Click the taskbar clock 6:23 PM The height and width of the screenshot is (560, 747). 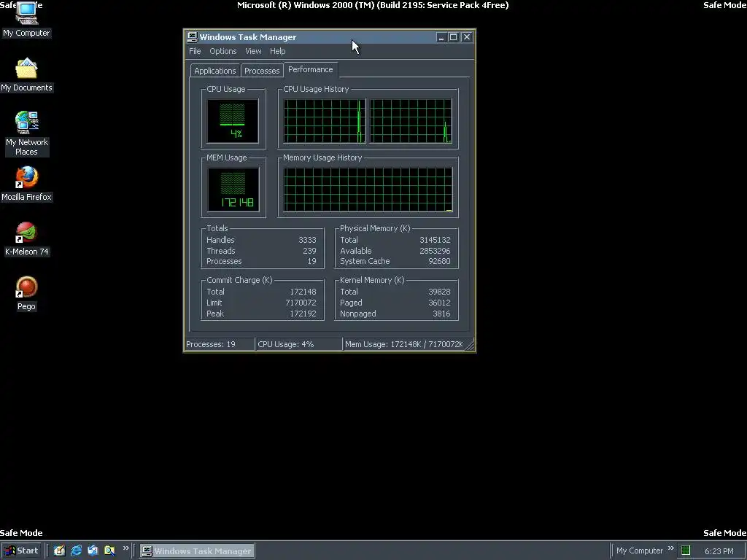click(x=719, y=551)
